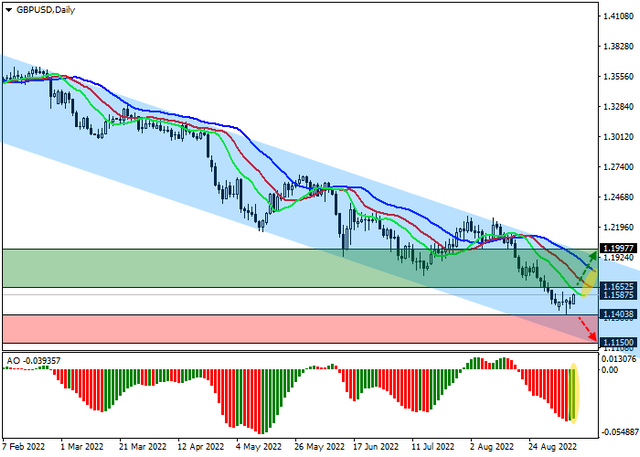
Task: Click the 1.30120 price scale value
Action: pyautogui.click(x=618, y=137)
